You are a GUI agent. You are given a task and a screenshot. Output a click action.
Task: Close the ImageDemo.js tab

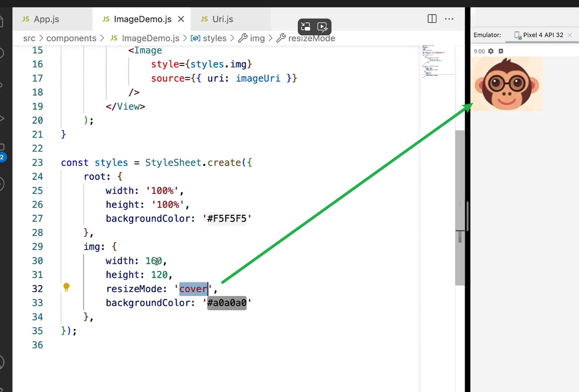click(181, 19)
